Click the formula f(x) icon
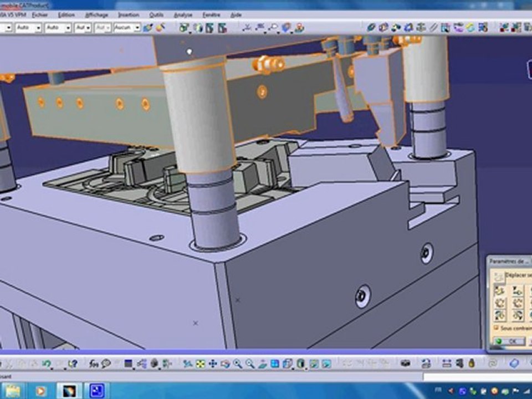The height and width of the screenshot is (399, 532). coord(93,364)
